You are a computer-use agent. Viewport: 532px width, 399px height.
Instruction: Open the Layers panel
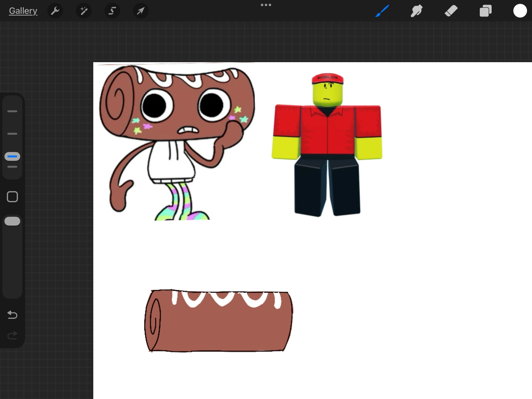tap(485, 11)
